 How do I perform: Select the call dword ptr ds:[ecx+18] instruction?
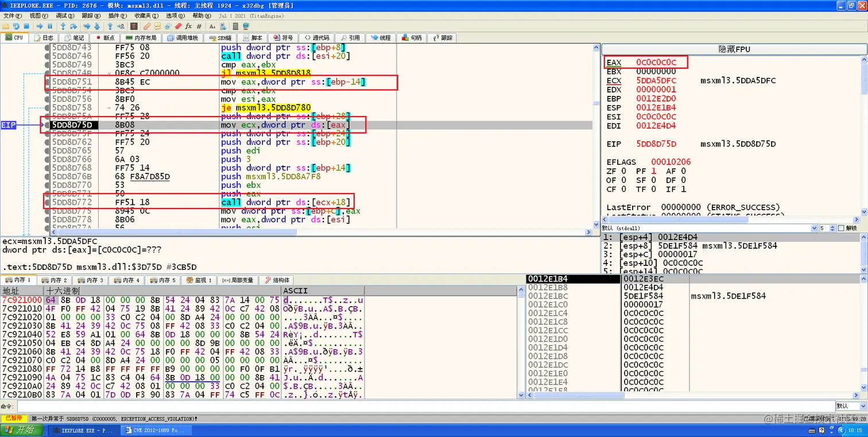(285, 202)
